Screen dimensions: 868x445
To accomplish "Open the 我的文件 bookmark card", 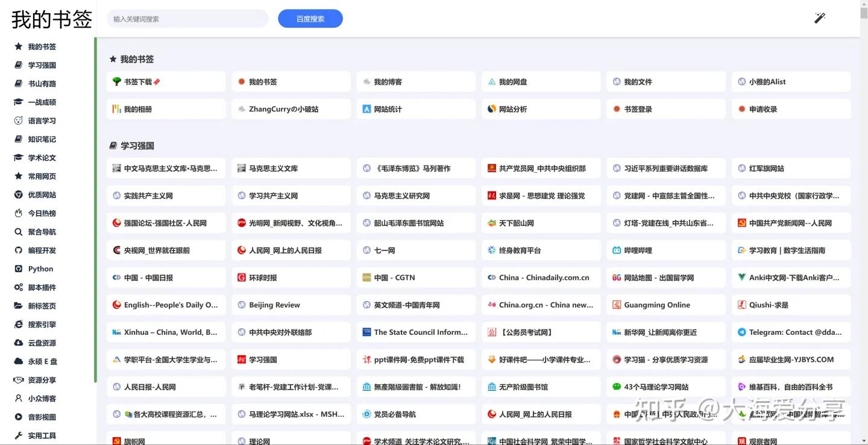I will click(x=666, y=82).
